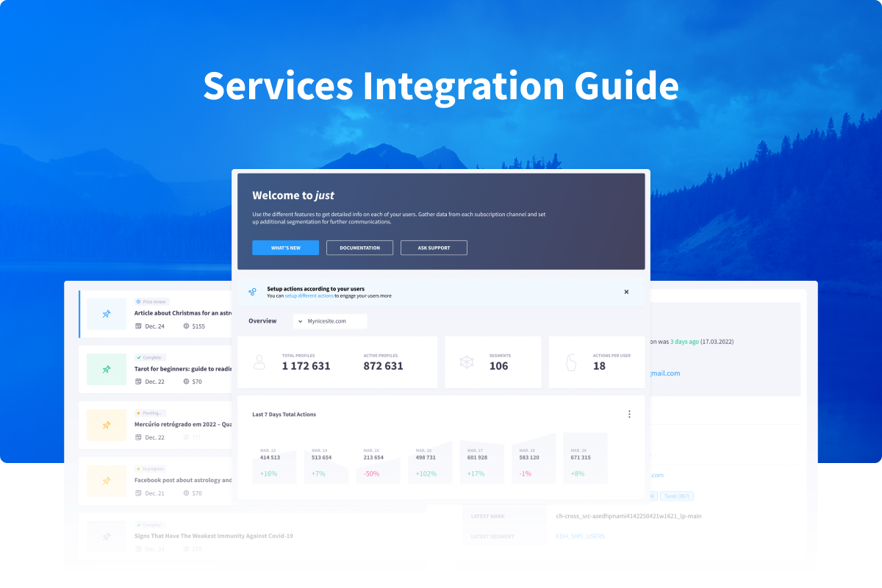This screenshot has width=882, height=588.
Task: Click calendar icon on Mercúrio article row
Action: tap(138, 437)
